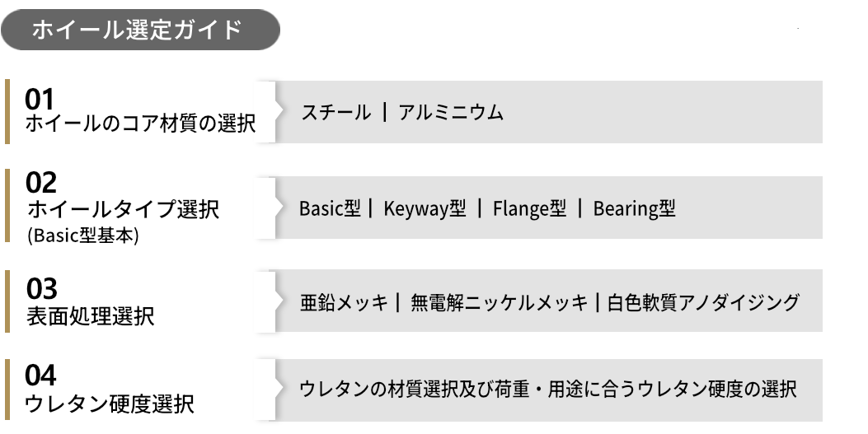Viewport: 868px width, 434px height.
Task: Click the step number 01
Action: 39,100
